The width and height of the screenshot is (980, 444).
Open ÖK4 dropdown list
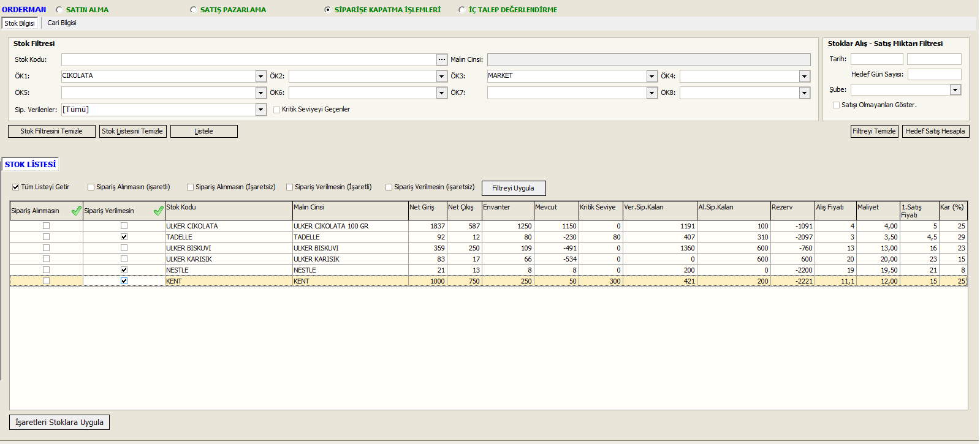coord(805,76)
